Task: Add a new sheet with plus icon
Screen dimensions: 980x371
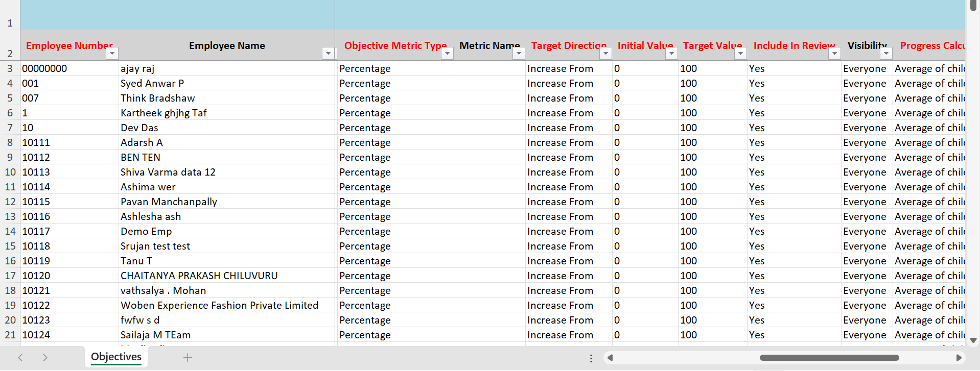Action: [x=188, y=358]
